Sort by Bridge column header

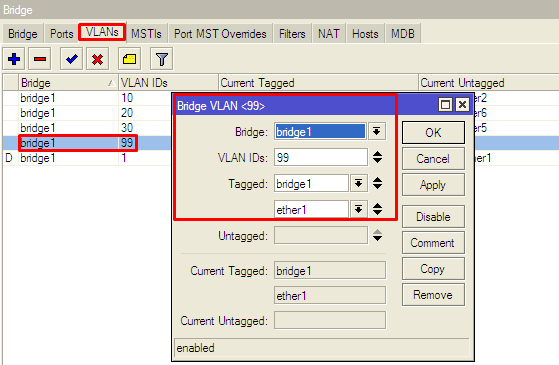tap(68, 83)
